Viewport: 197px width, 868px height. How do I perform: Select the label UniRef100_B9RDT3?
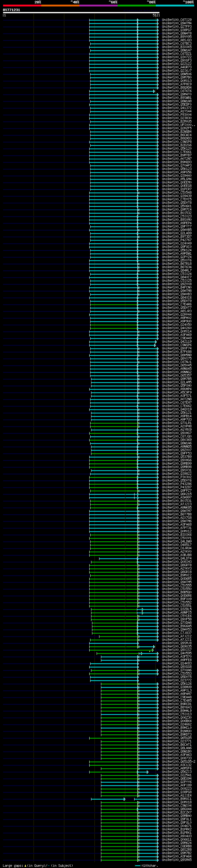(177, 735)
